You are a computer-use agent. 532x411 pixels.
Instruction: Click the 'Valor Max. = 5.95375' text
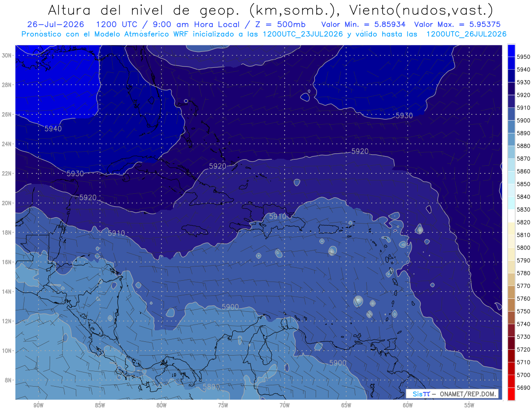tap(458, 24)
